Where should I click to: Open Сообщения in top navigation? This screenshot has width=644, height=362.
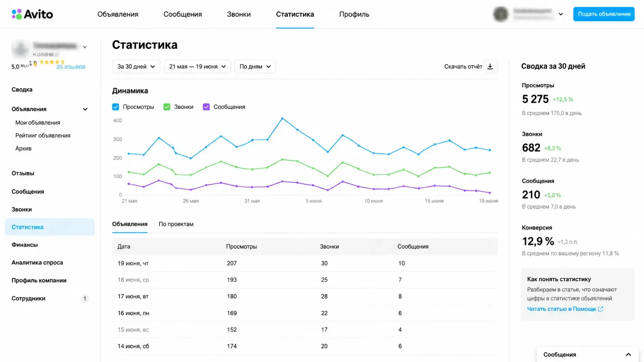coord(183,14)
